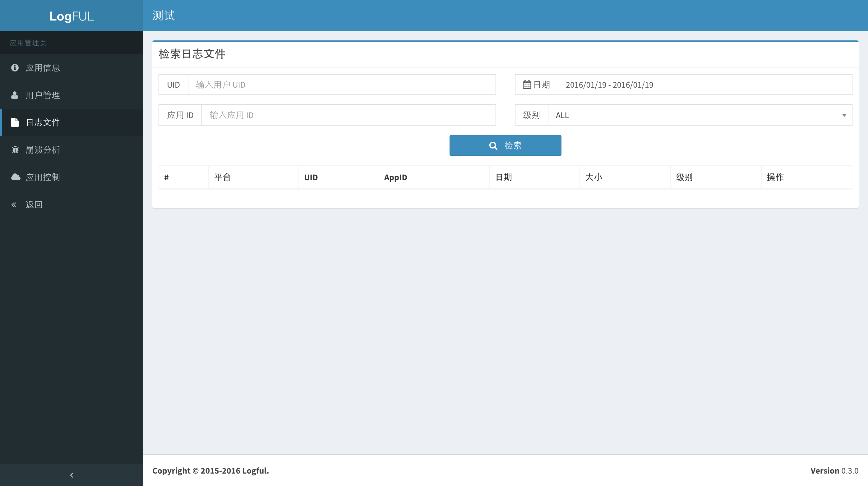Click the 检索 (Search) button

click(506, 145)
